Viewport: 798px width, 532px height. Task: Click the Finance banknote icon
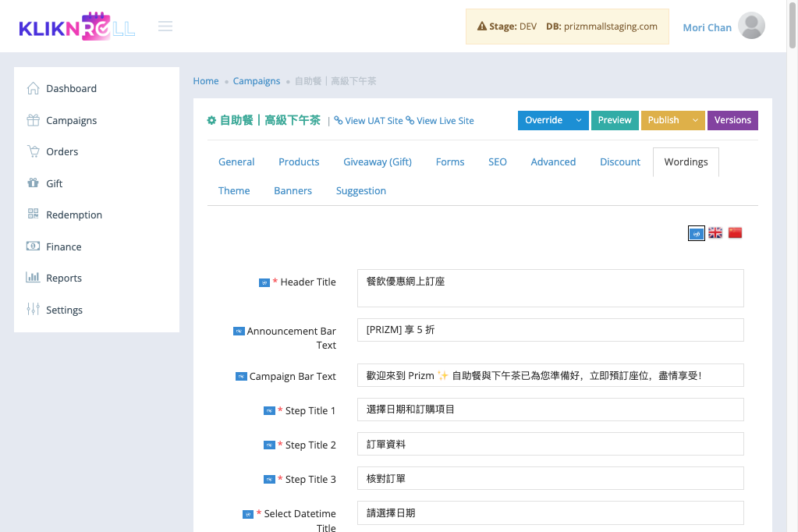tap(33, 246)
